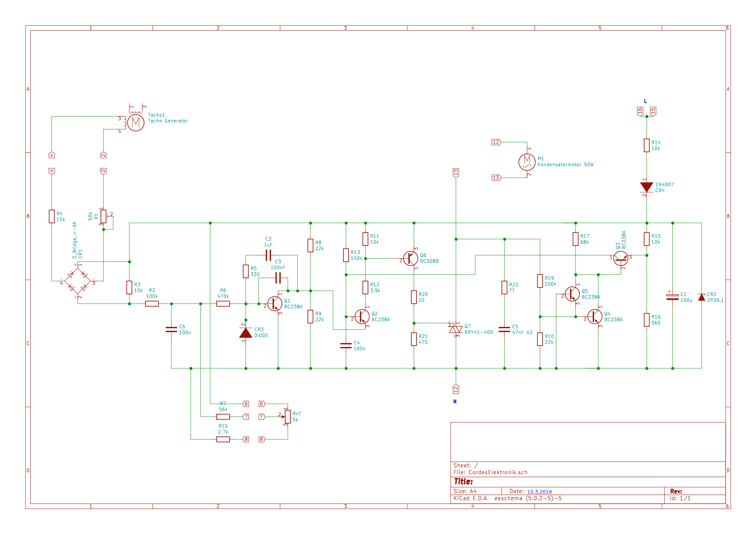Click transistor Q6 BC308B symbol
The width and height of the screenshot is (756, 534).
[x=412, y=258]
